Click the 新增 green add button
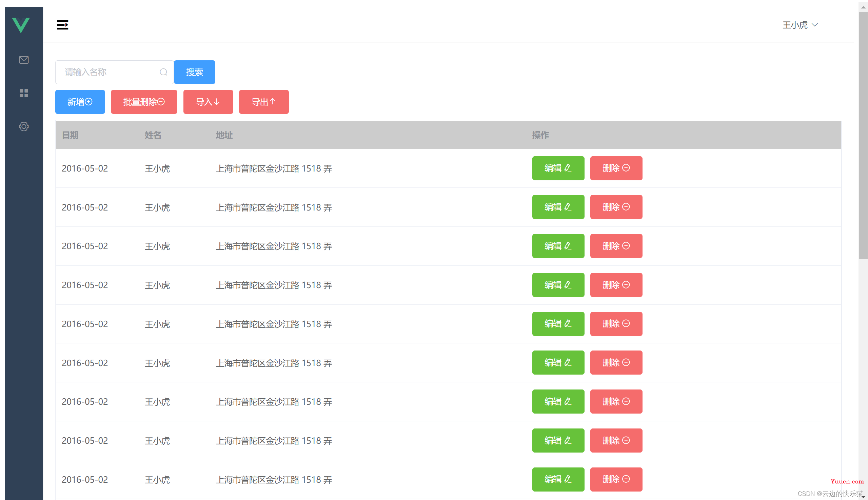 pyautogui.click(x=80, y=101)
